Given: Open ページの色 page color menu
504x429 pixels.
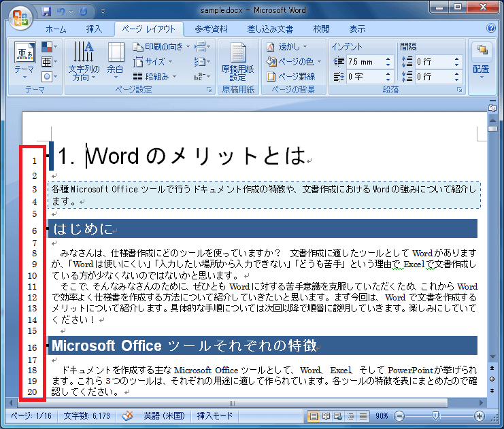Looking at the screenshot, I should tap(293, 61).
